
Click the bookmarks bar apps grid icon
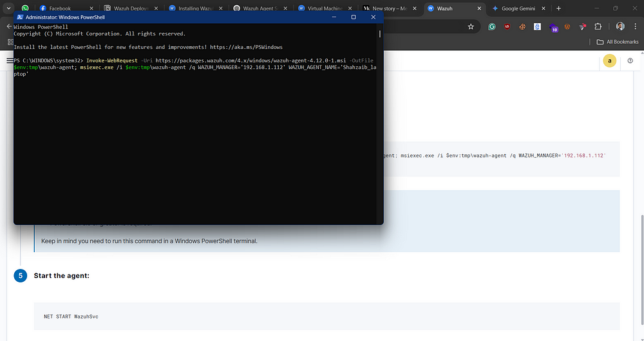[10, 42]
